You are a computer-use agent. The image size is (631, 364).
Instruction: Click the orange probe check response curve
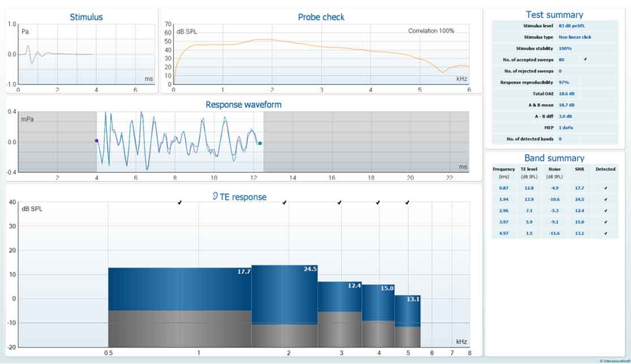pos(321,46)
